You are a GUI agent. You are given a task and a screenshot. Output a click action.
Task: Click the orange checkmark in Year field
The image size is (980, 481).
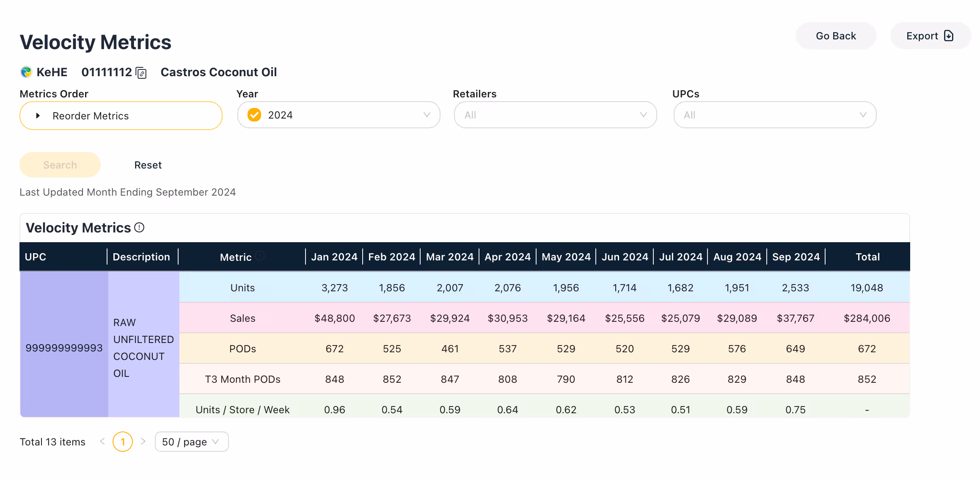coord(254,115)
